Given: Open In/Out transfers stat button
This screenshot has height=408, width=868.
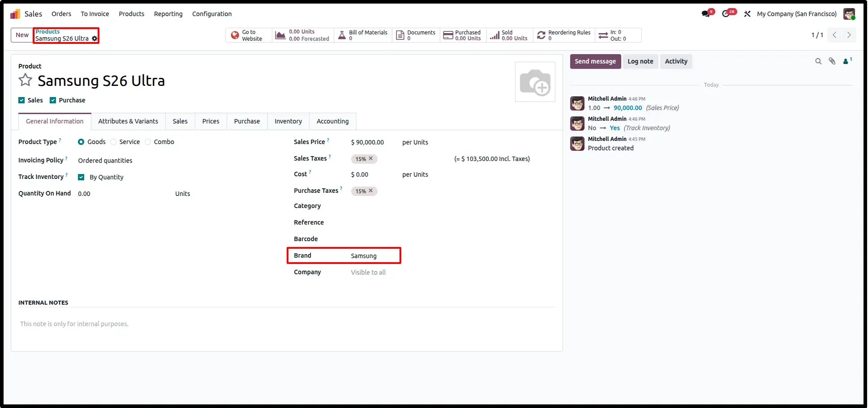Looking at the screenshot, I should pos(618,35).
